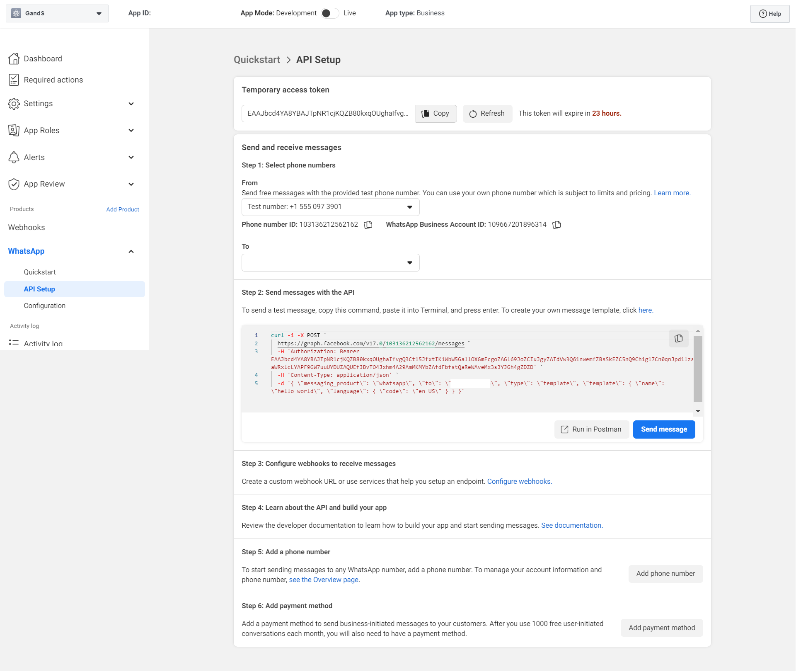The image size is (796, 672).
Task: Click Quickstart in the breadcrumb
Action: click(257, 60)
